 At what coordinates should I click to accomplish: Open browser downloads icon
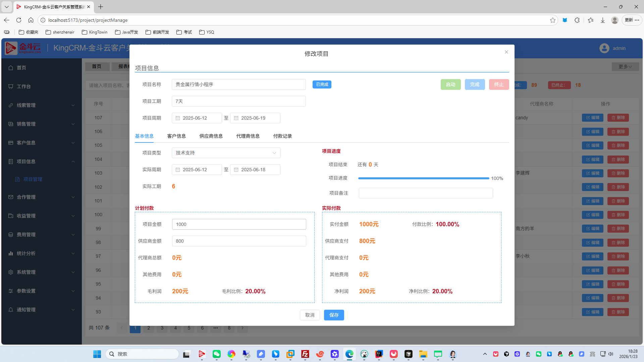click(x=603, y=20)
